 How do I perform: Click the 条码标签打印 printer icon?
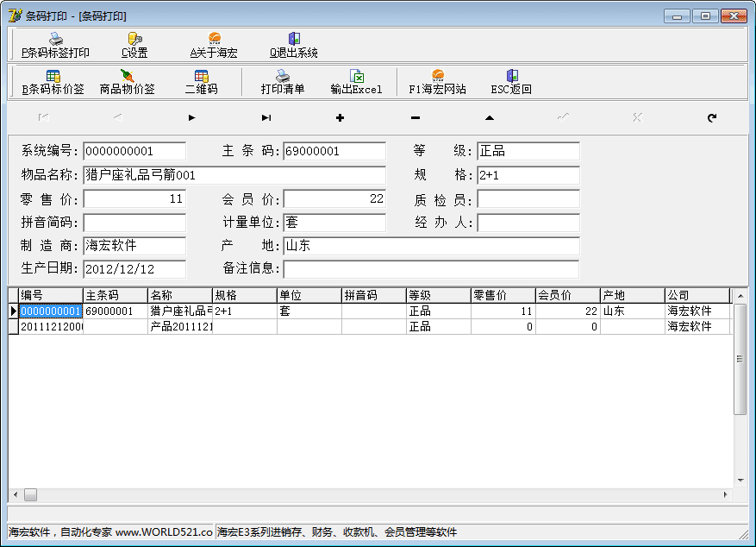point(55,39)
